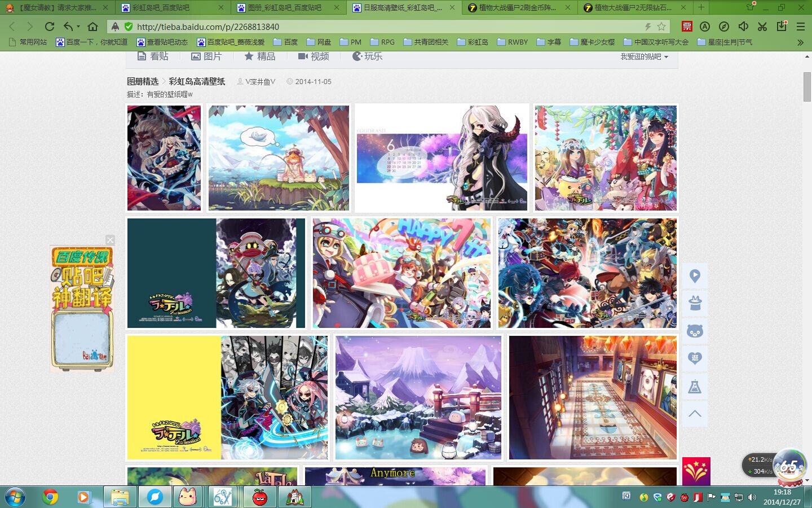Click the lightning speed mode icon in address bar
812x508 pixels.
(x=648, y=27)
